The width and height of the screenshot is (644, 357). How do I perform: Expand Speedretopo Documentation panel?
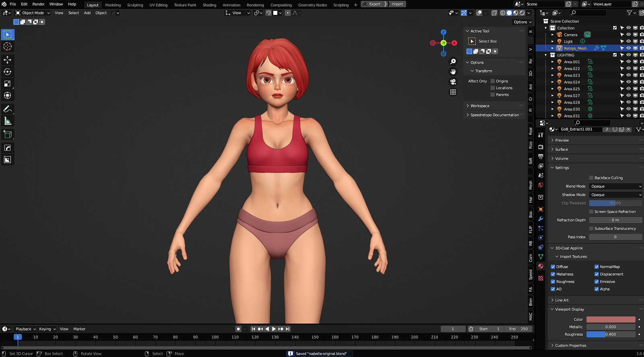coord(495,115)
